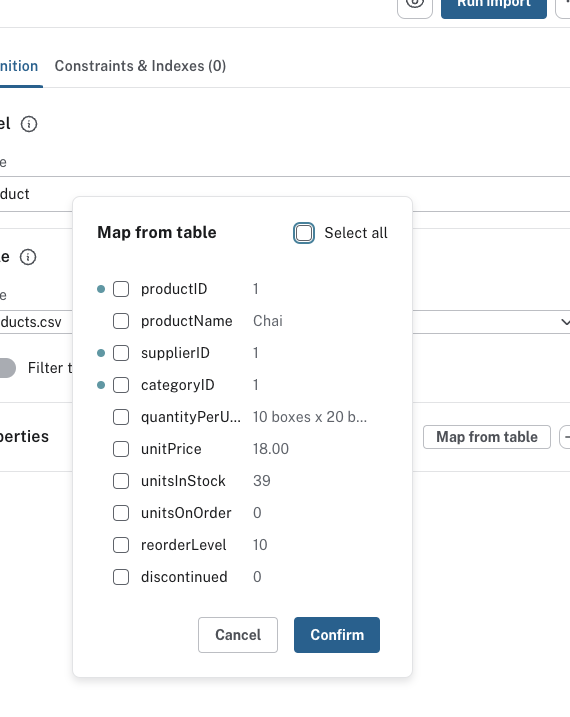
Task: Click the Run import button
Action: [x=494, y=5]
